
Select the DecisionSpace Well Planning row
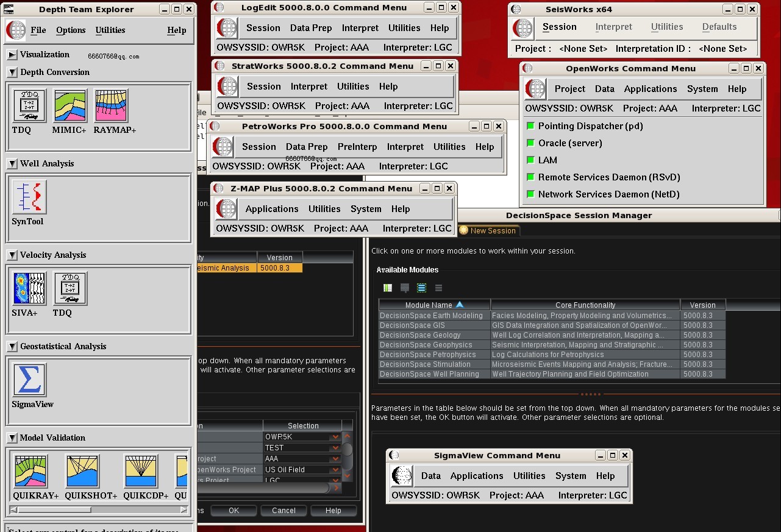[x=552, y=374]
